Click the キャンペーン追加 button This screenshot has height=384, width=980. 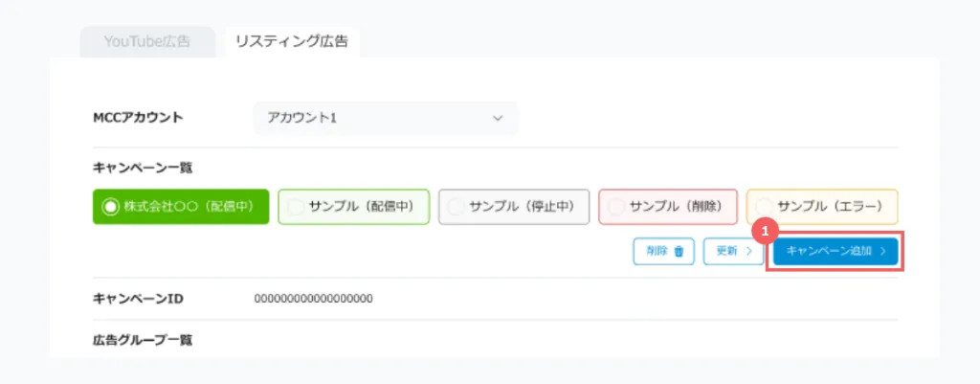coord(835,252)
